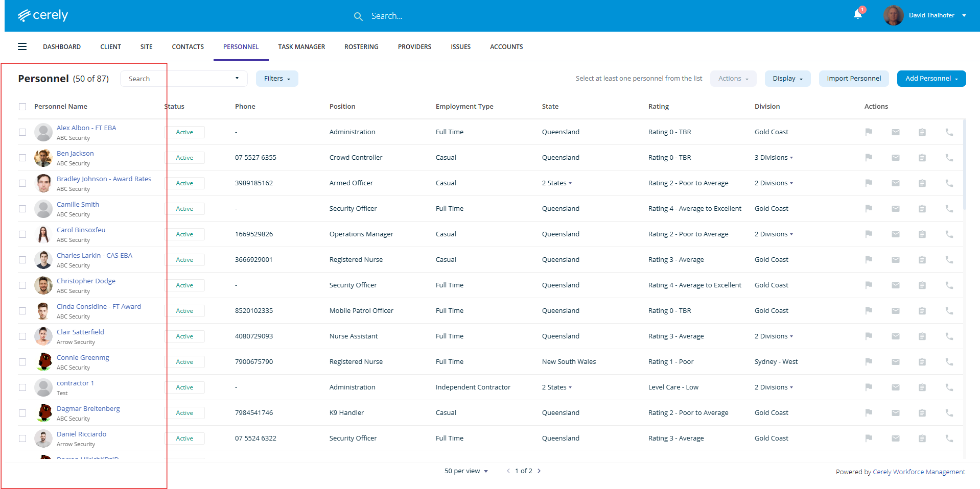980x489 pixels.
Task: Call Cinda Considine using the phone icon
Action: [949, 311]
